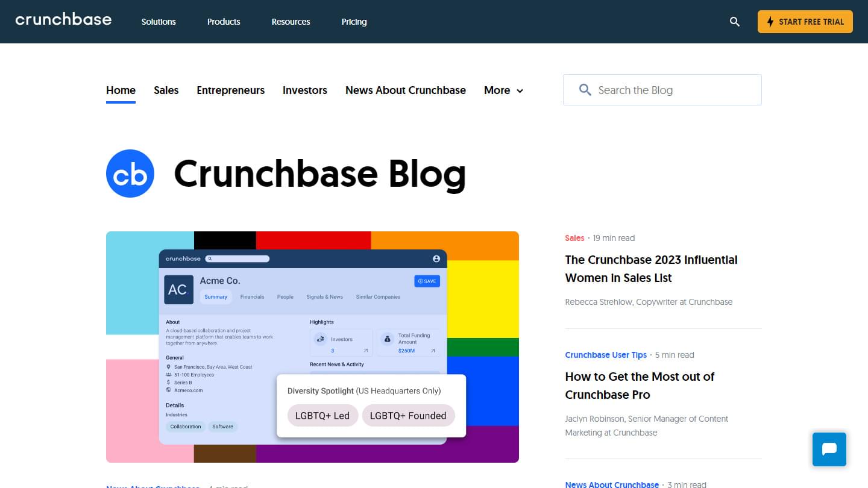Select the Investors blog tab
The width and height of the screenshot is (868, 488).
click(x=305, y=90)
